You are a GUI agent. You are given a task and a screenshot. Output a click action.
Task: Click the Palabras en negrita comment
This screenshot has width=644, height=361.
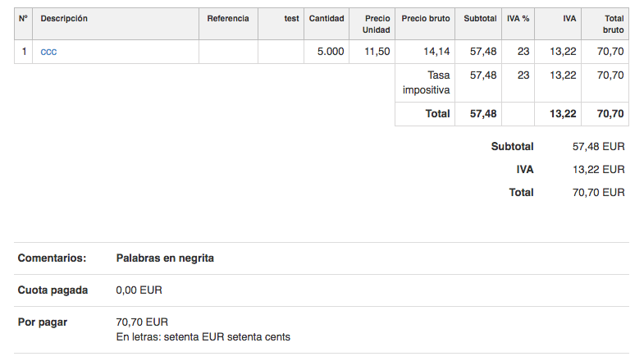click(165, 258)
